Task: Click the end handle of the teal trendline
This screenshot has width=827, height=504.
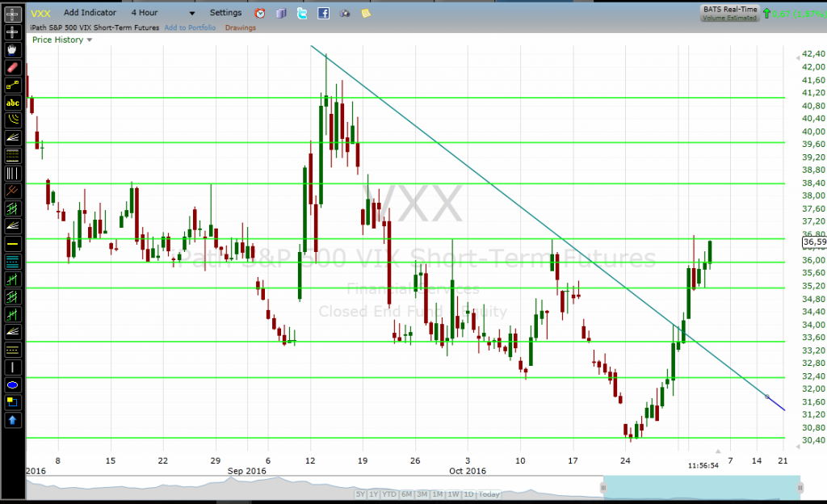Action: [767, 397]
